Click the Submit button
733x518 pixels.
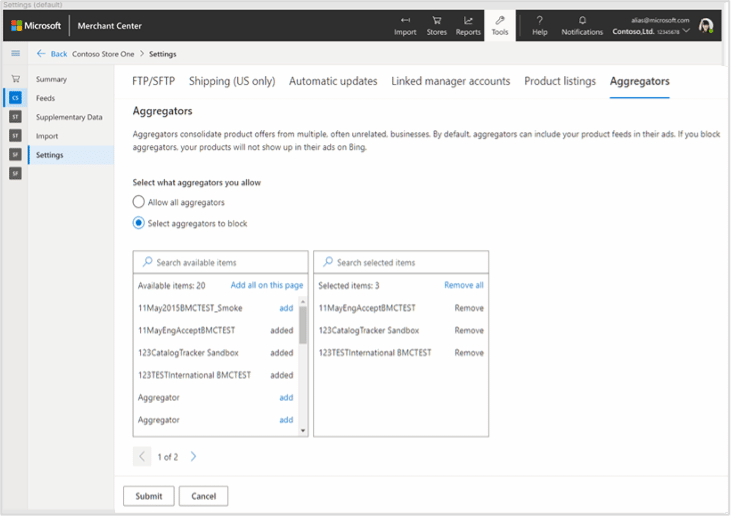point(149,496)
